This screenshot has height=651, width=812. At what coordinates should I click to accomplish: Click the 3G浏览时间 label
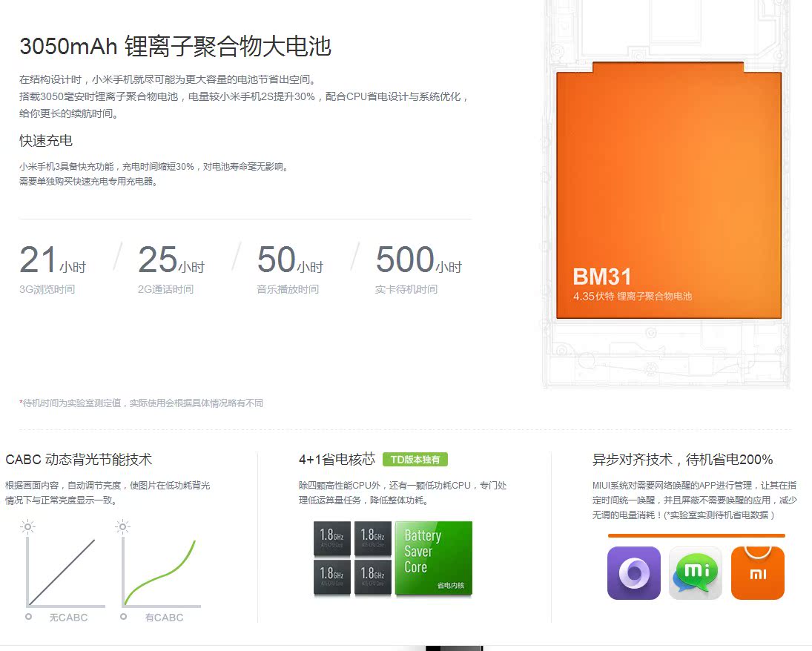tap(47, 289)
